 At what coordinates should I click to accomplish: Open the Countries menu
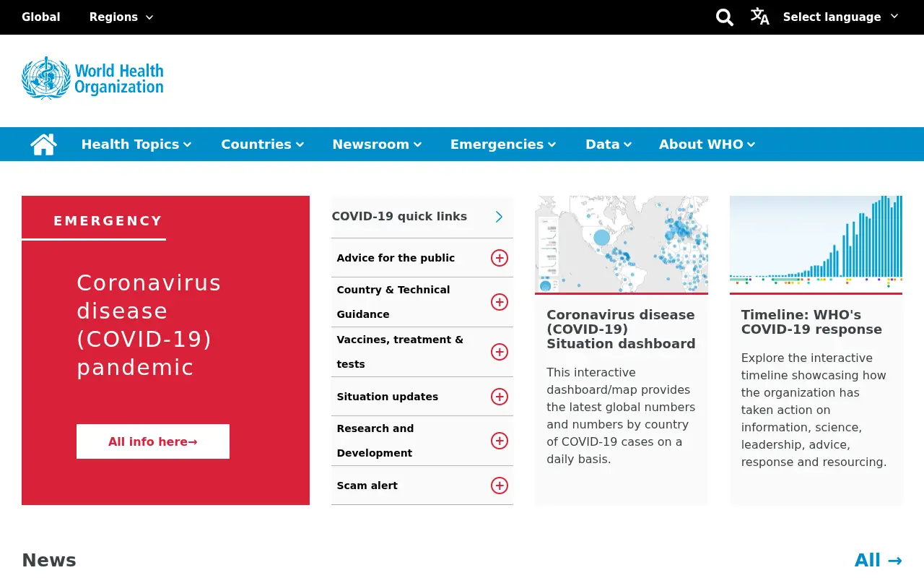(263, 144)
